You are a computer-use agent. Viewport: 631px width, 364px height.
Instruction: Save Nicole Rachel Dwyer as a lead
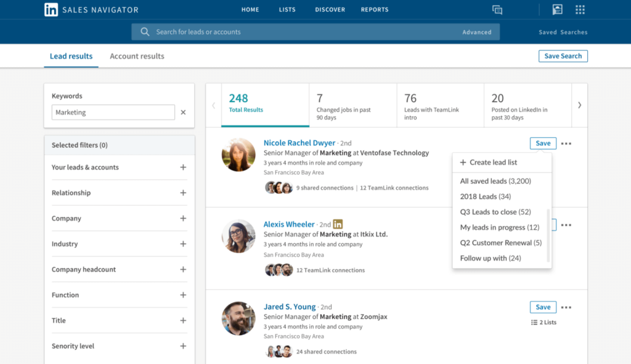[x=543, y=143]
